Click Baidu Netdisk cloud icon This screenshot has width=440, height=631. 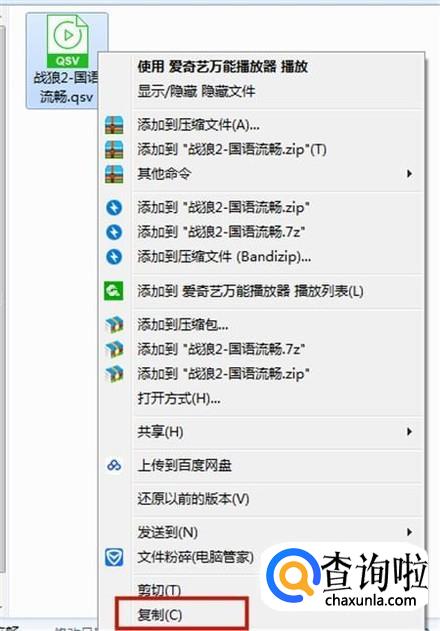(114, 466)
